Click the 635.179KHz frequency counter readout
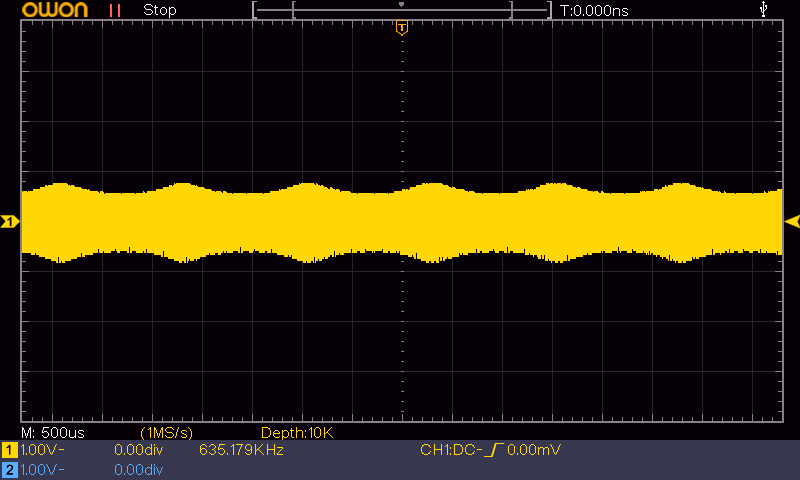The height and width of the screenshot is (480, 800). click(x=243, y=451)
